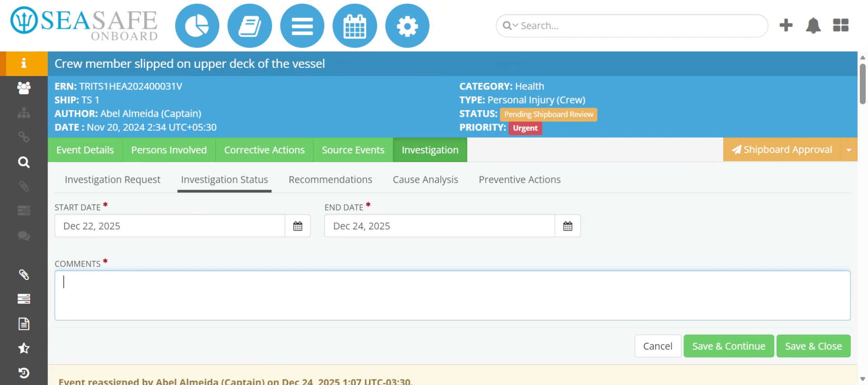Expand the Shipboard Approval dropdown caret
Image resolution: width=868 pixels, height=385 pixels.
point(849,150)
